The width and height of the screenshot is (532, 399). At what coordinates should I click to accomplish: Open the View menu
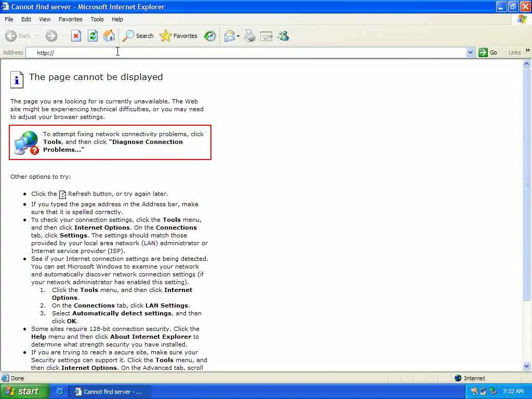(x=45, y=19)
